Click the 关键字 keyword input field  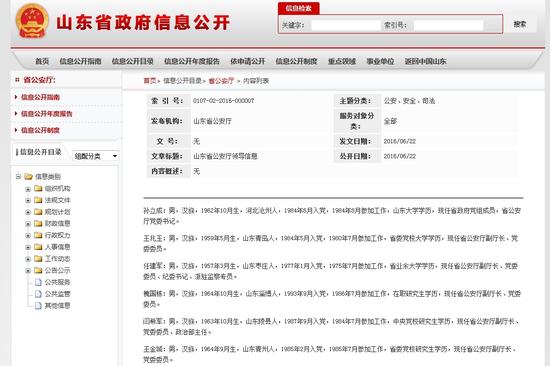click(346, 25)
